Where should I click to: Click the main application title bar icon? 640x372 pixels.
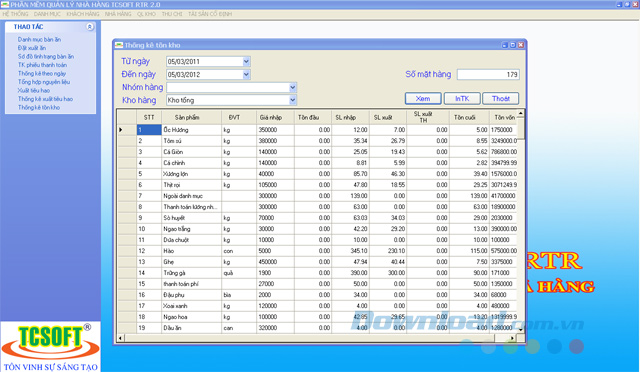[4, 4]
